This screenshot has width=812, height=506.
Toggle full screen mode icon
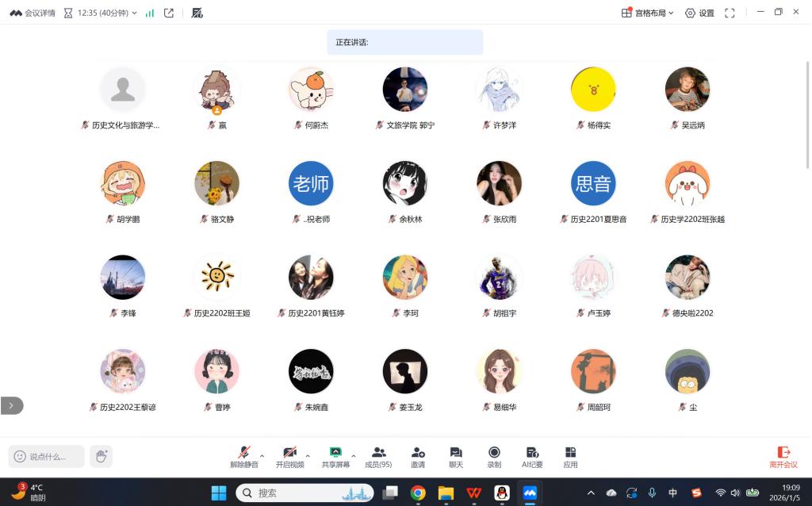[x=730, y=13]
